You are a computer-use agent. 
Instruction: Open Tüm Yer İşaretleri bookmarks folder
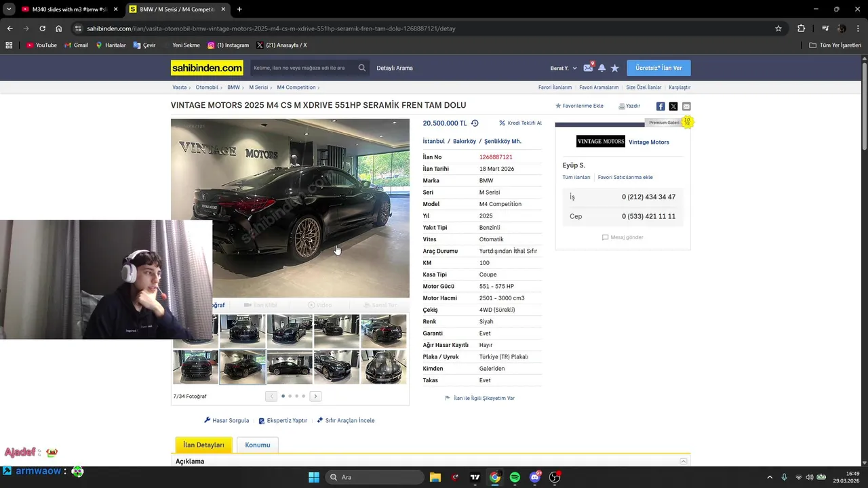coord(835,45)
